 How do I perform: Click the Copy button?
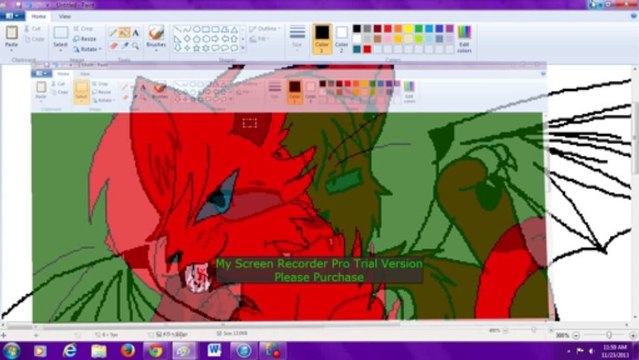(x=34, y=39)
